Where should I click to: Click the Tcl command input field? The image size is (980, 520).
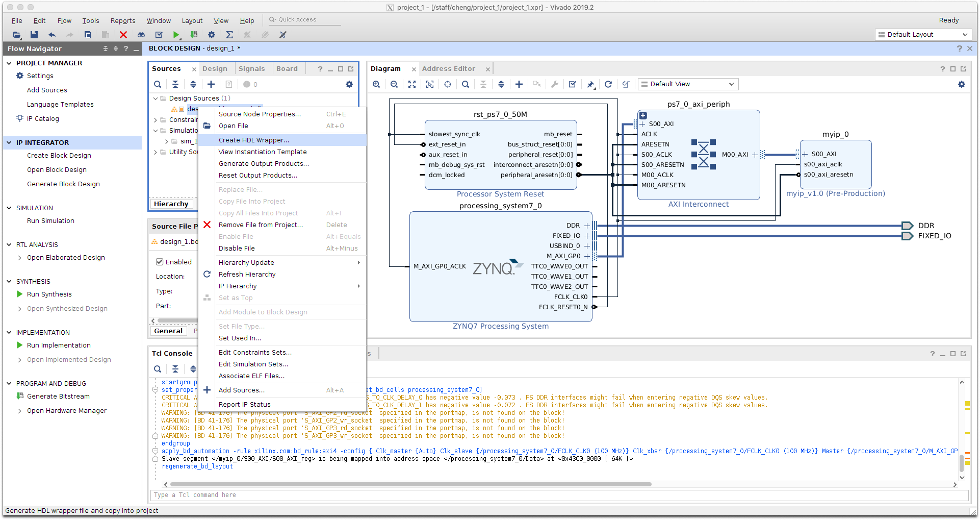[559, 496]
